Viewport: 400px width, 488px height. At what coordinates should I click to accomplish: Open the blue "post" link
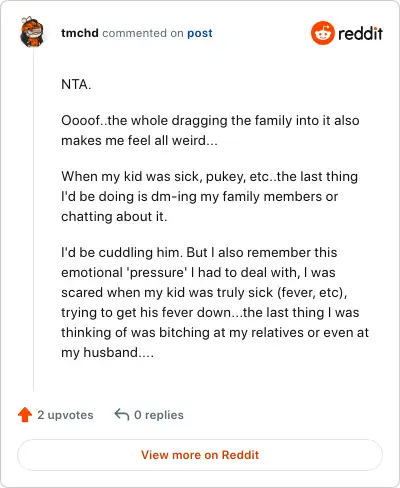coord(200,33)
